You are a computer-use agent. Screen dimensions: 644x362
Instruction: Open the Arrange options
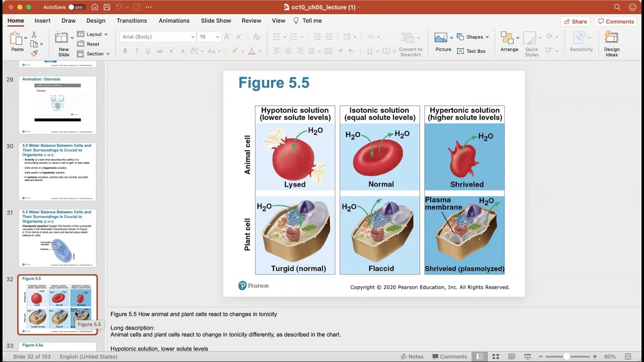pos(509,42)
